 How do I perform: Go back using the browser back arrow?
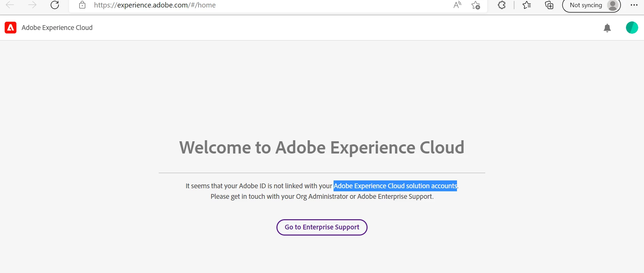click(10, 5)
